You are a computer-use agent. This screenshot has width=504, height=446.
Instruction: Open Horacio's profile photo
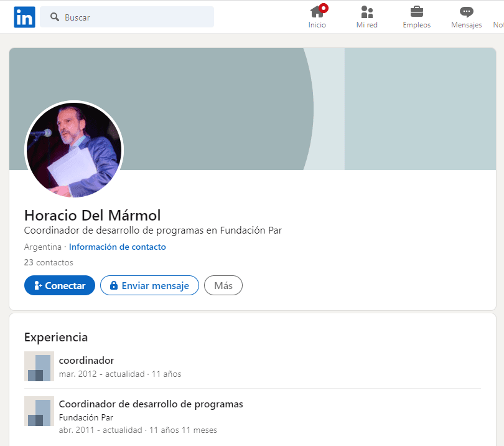pyautogui.click(x=73, y=150)
